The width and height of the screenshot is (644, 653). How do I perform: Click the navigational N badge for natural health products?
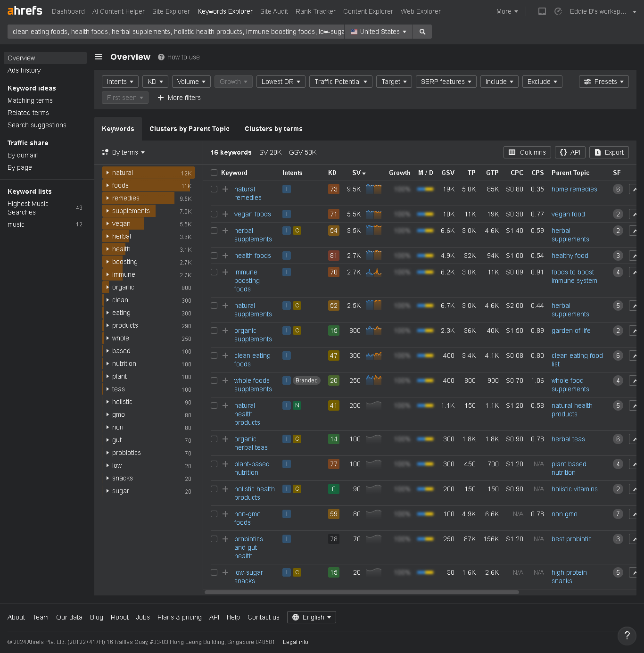pyautogui.click(x=297, y=405)
